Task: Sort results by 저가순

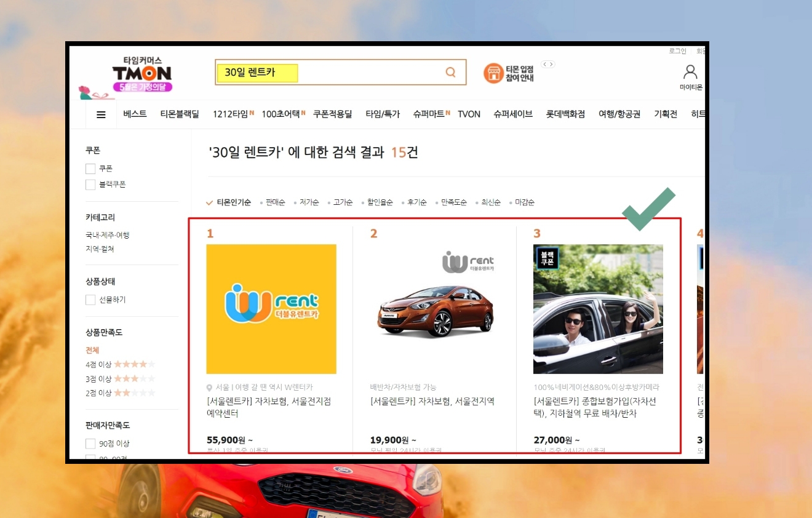Action: [309, 202]
